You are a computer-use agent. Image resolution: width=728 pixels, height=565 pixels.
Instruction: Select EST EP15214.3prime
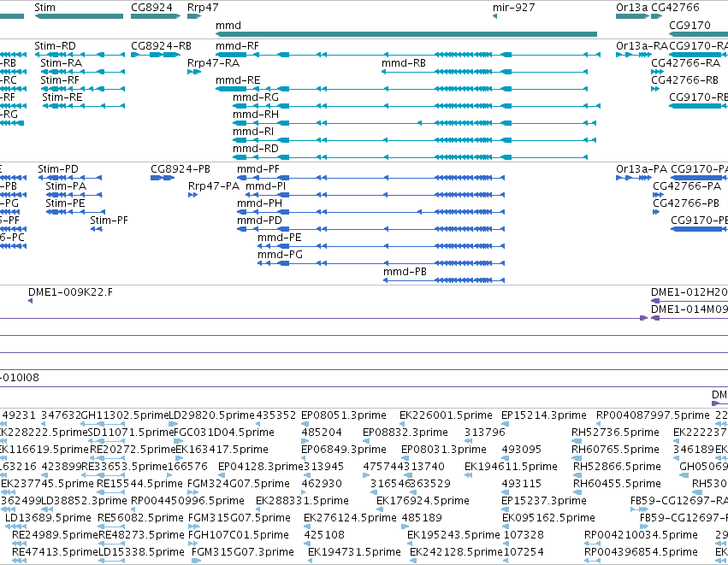click(506, 424)
